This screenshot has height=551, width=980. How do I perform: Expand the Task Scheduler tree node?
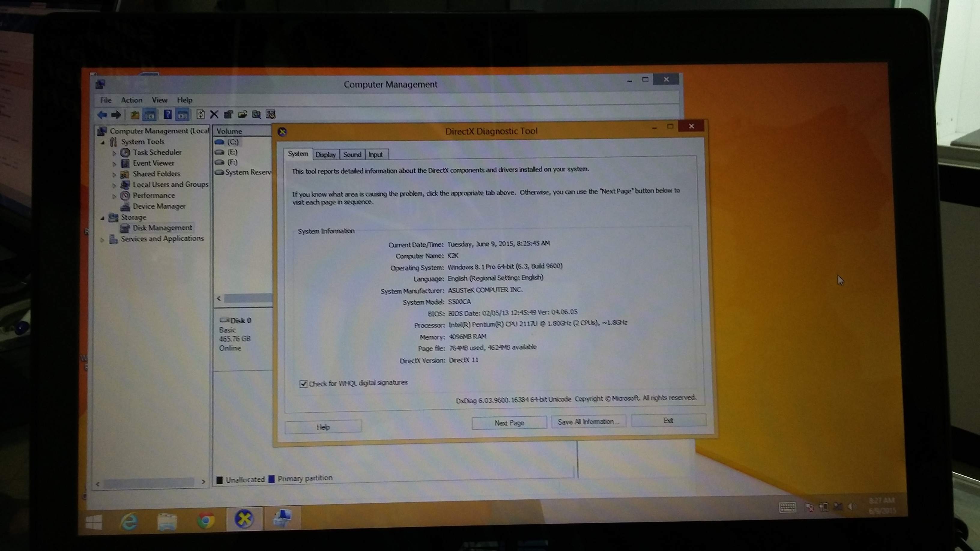[114, 153]
